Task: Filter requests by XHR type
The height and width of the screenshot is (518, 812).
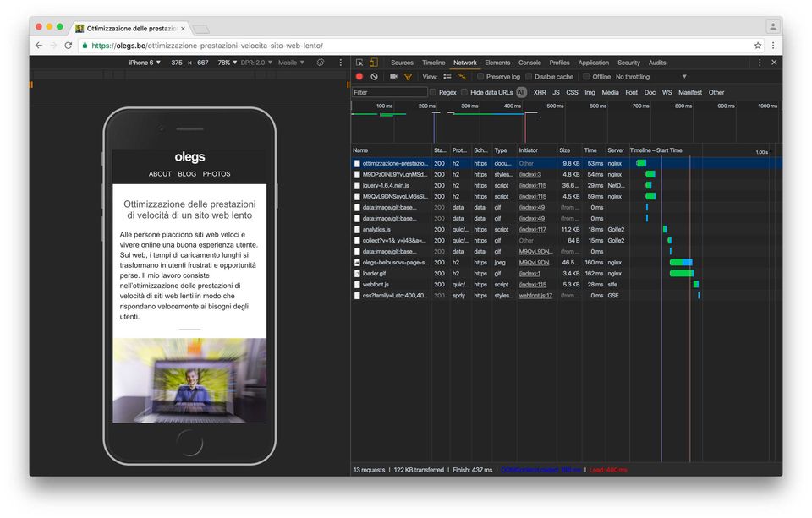Action: pyautogui.click(x=540, y=93)
